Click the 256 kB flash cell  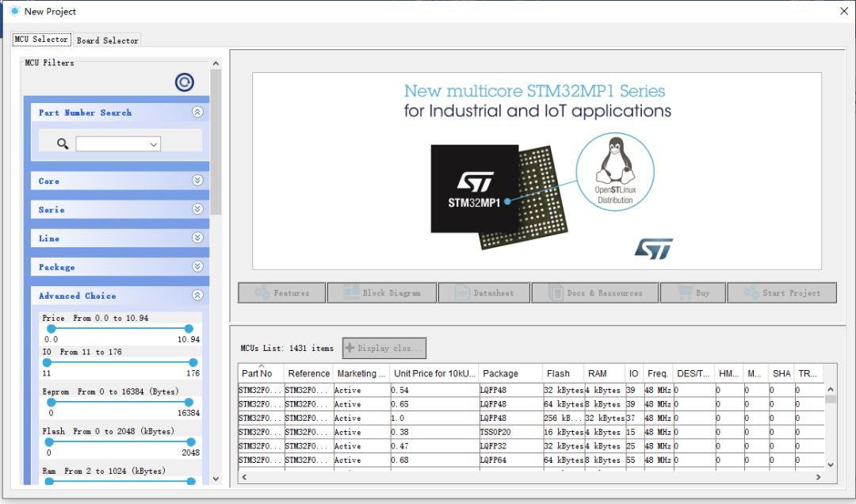(x=563, y=418)
